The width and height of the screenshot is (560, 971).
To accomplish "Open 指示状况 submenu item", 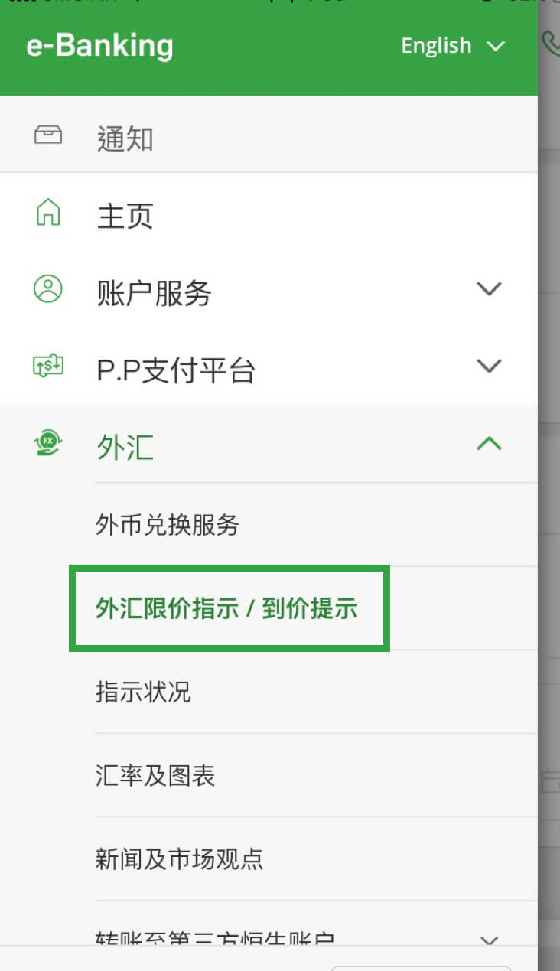I will pyautogui.click(x=143, y=692).
